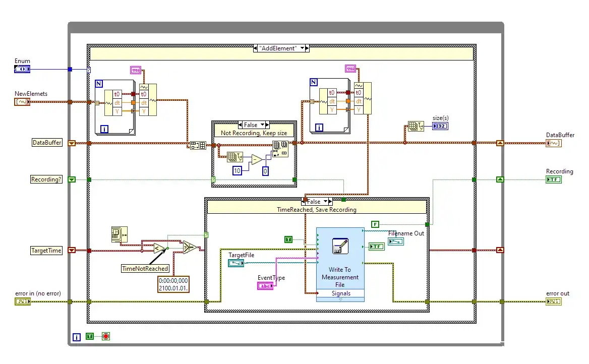Image resolution: width=589 pixels, height=364 pixels.
Task: Click the Array Size function near size(s)
Action: tap(416, 126)
